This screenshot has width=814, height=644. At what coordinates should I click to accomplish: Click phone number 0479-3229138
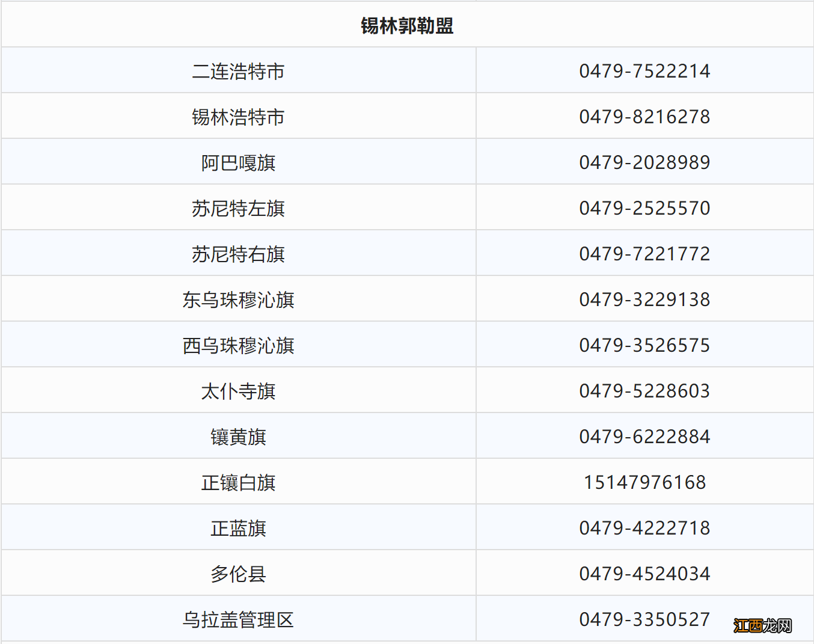tap(645, 299)
